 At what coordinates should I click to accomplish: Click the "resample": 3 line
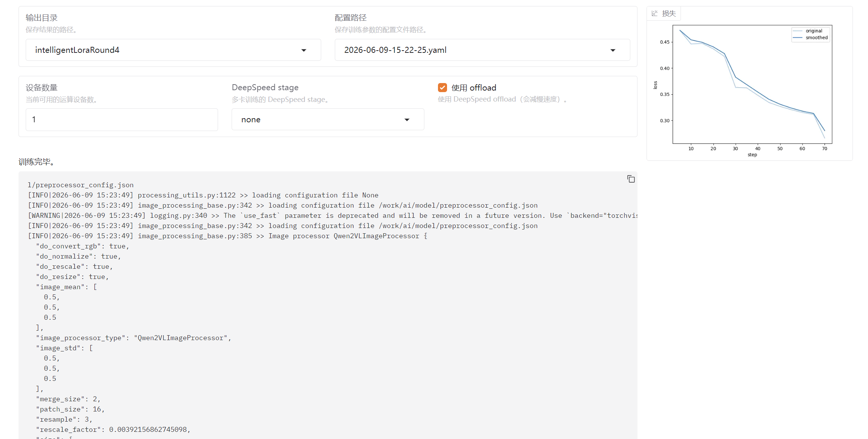(x=64, y=419)
